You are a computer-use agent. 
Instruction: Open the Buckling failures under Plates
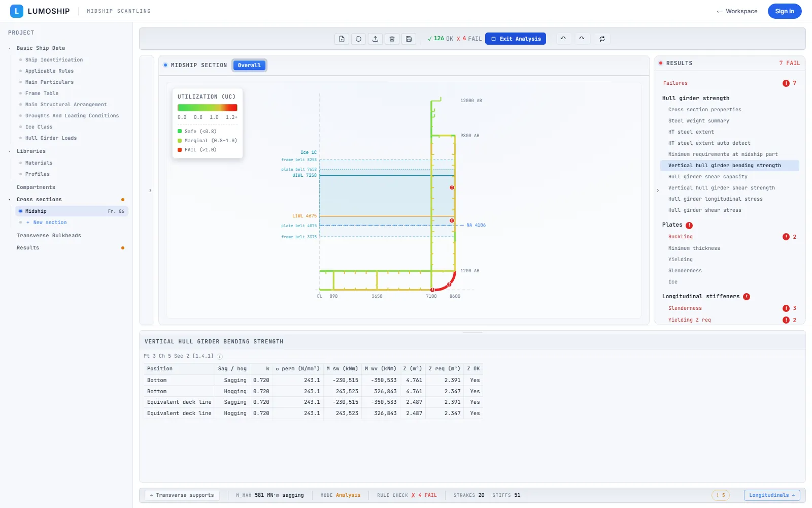(730, 237)
